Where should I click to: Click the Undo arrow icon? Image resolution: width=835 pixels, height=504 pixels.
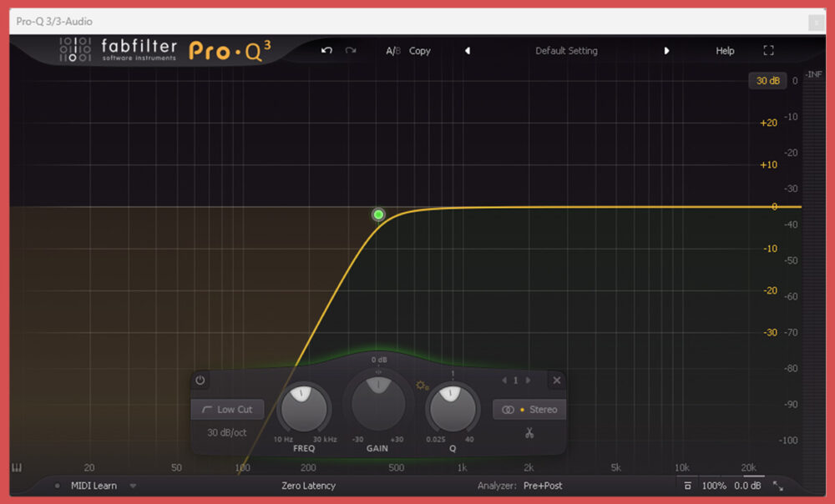pos(326,51)
